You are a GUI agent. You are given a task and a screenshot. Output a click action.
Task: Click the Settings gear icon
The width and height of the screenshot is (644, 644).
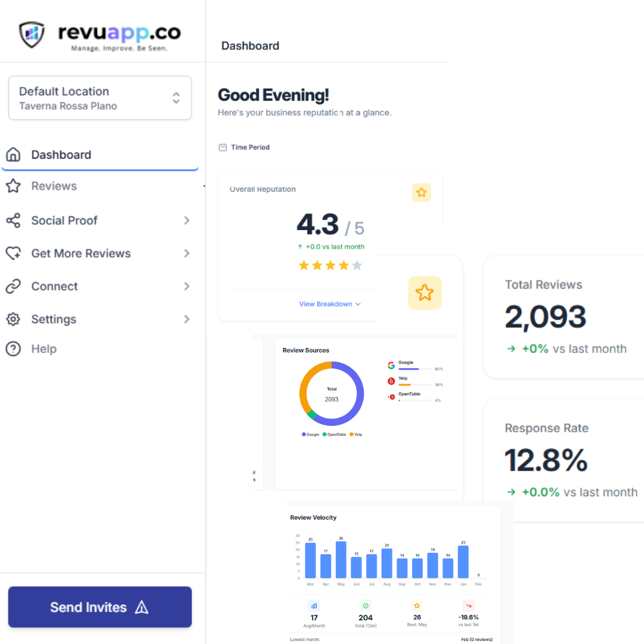13,320
